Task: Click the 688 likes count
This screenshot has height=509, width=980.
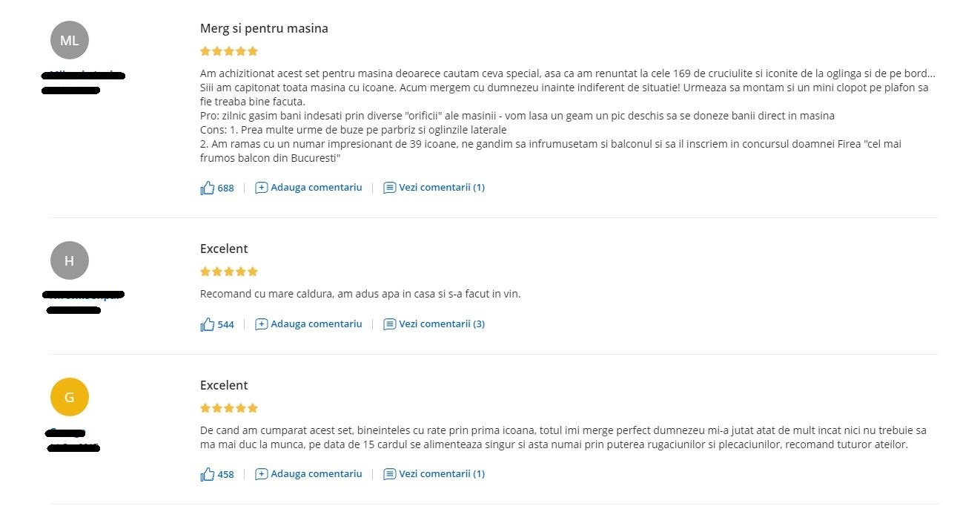Action: [225, 188]
